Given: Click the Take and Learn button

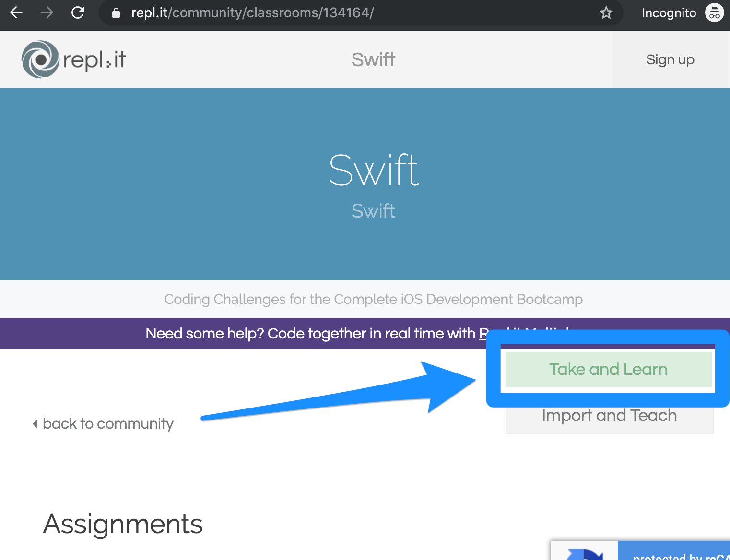Looking at the screenshot, I should [608, 369].
